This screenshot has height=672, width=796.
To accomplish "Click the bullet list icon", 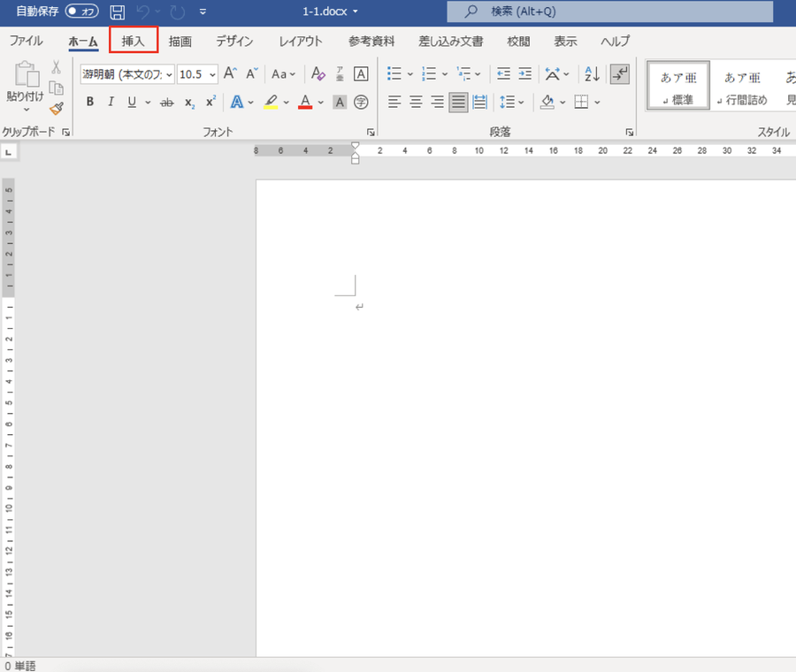I will click(394, 74).
